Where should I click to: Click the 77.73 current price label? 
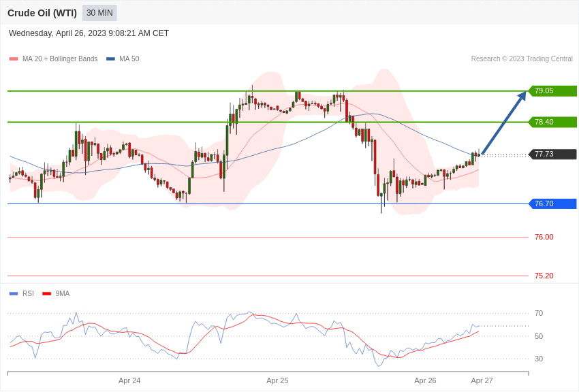(x=553, y=154)
